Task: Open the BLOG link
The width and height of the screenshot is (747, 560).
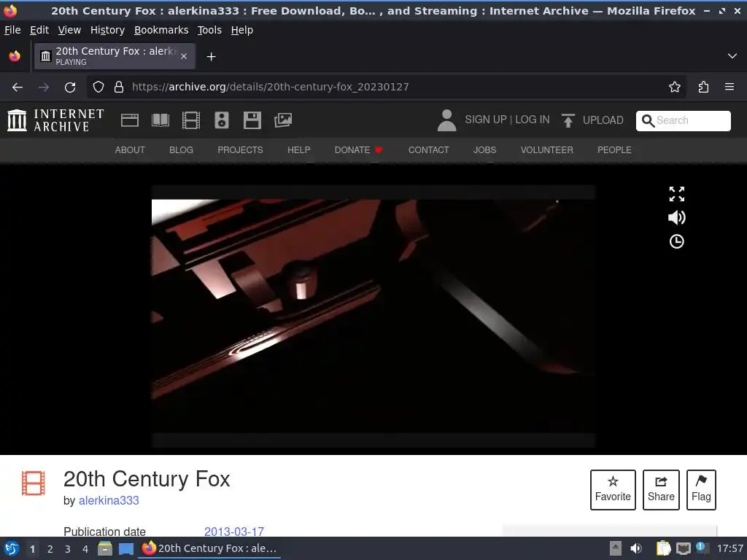Action: pos(181,150)
